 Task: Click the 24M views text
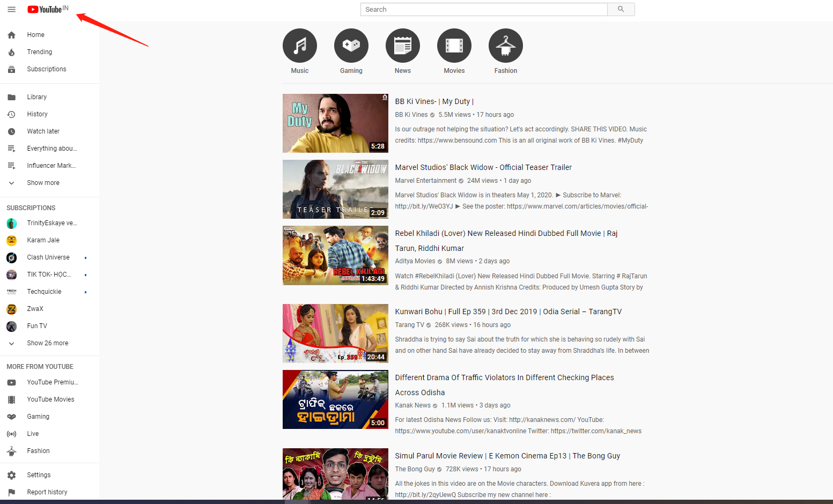483,181
